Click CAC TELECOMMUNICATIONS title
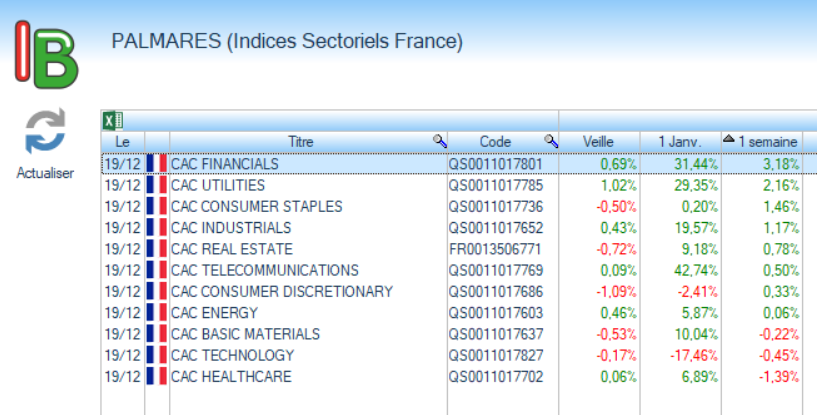Image resolution: width=817 pixels, height=415 pixels. pyautogui.click(x=264, y=270)
